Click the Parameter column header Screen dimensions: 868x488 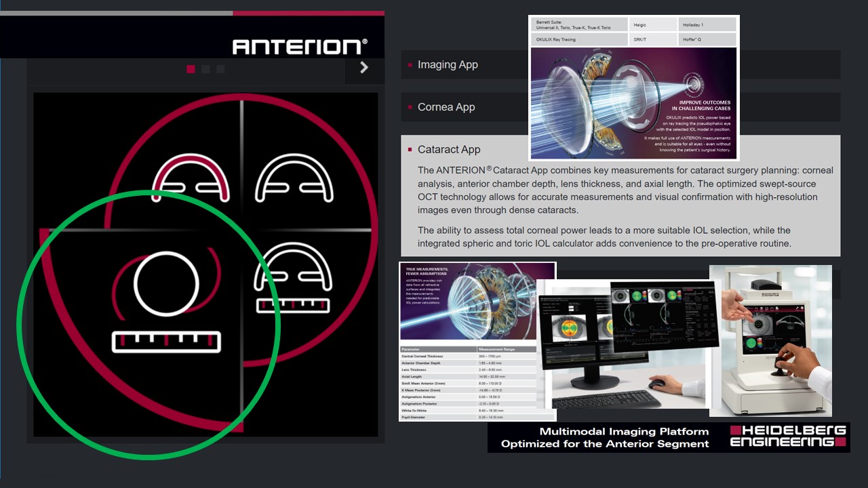click(438, 350)
